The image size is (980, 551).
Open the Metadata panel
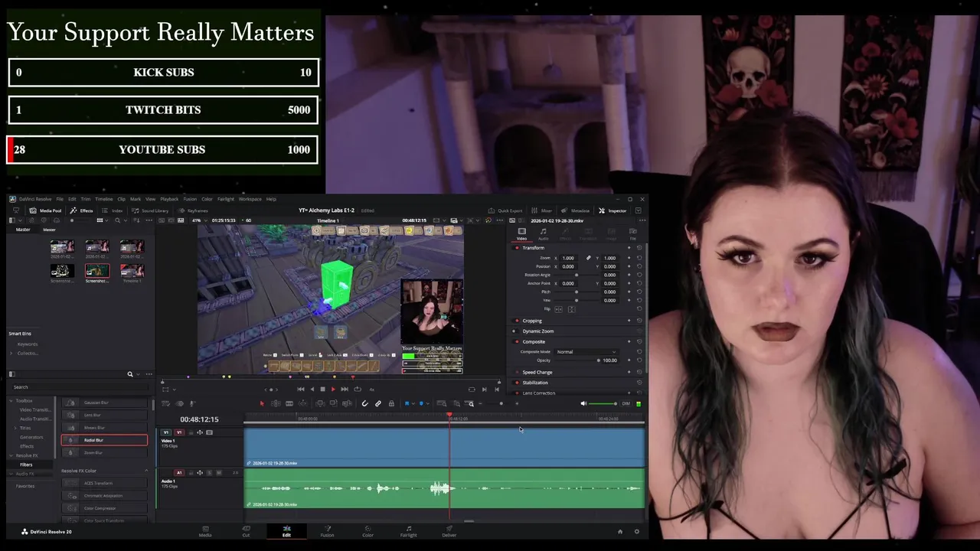[576, 210]
